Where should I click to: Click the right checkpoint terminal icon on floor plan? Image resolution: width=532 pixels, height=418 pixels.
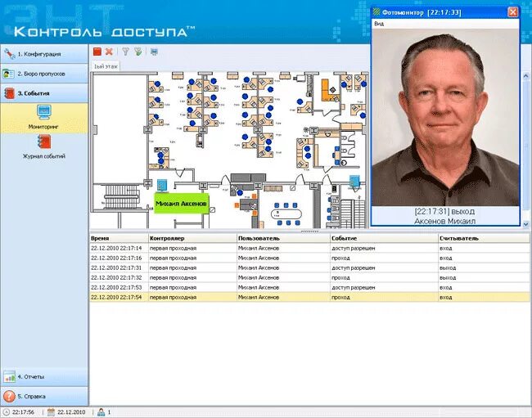click(354, 182)
